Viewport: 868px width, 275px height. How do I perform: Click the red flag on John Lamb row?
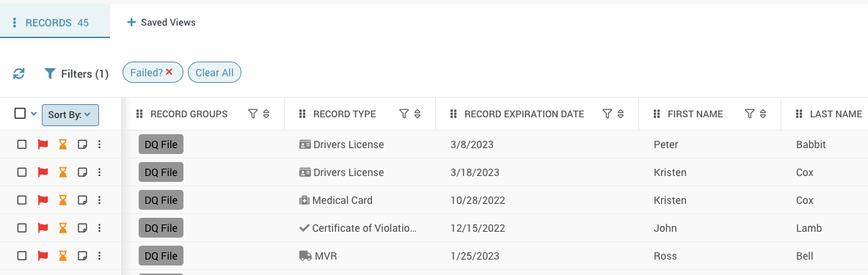point(43,227)
